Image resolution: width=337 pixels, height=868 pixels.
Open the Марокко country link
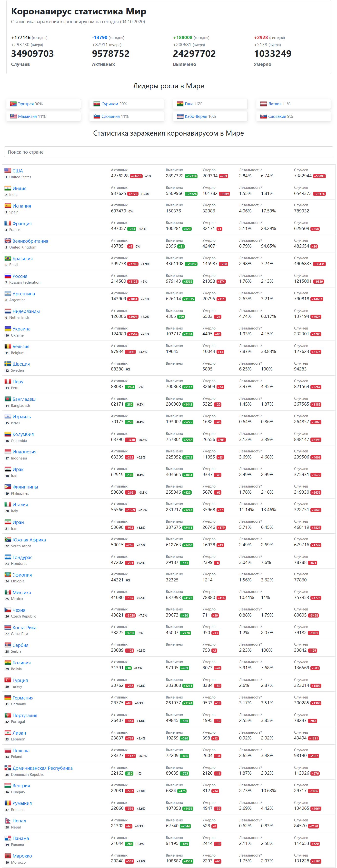tap(22, 856)
